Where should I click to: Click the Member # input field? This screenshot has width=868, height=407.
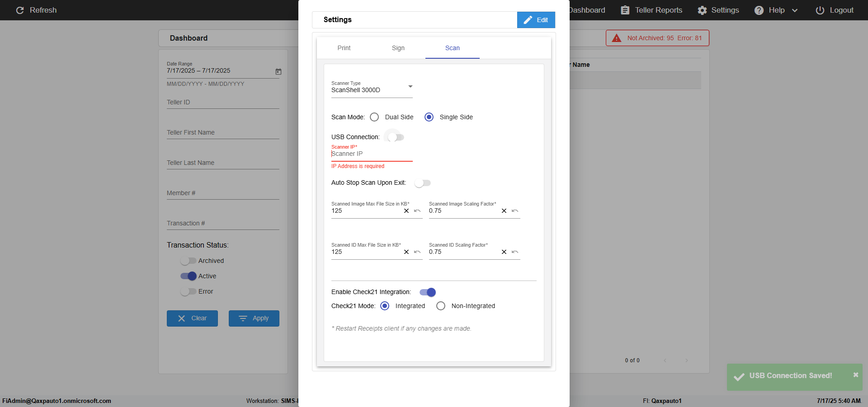223,193
